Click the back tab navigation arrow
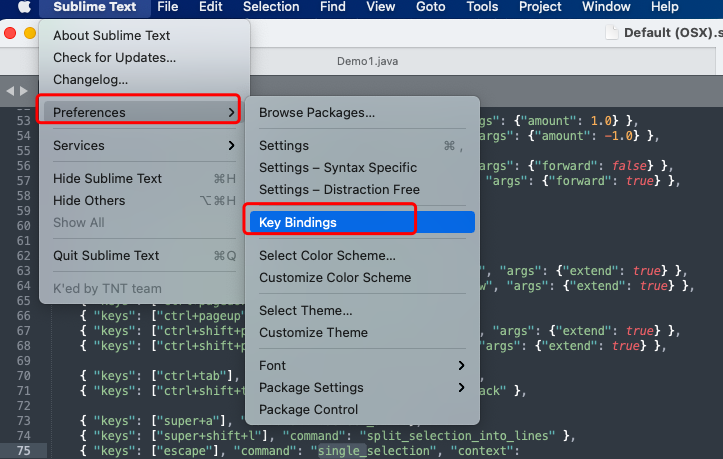The height and width of the screenshot is (459, 723). click(10, 91)
